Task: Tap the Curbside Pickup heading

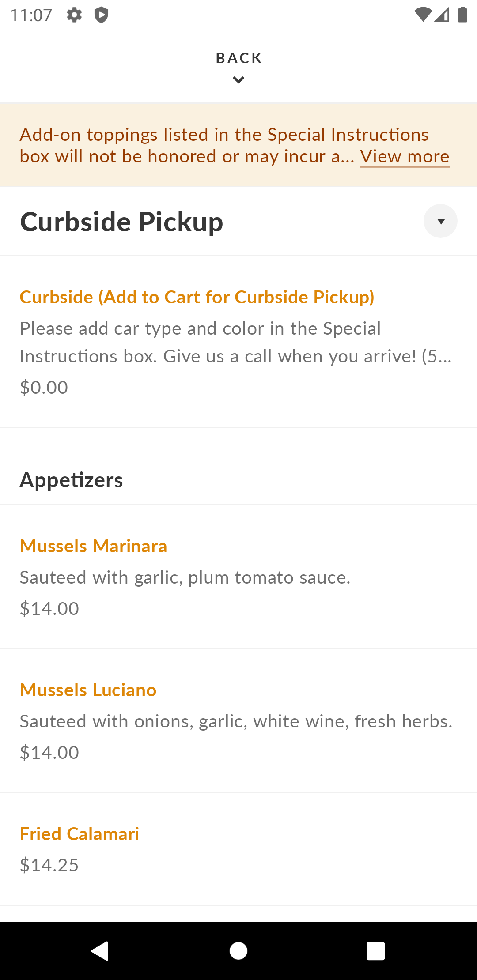Action: click(x=121, y=222)
